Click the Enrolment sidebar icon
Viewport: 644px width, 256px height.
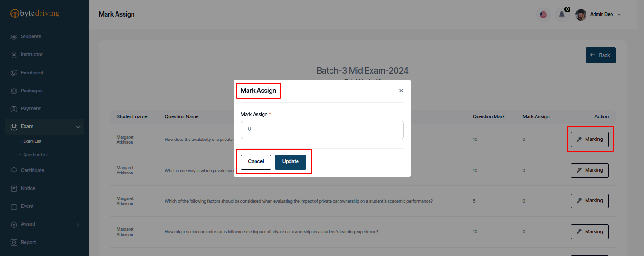click(x=14, y=73)
